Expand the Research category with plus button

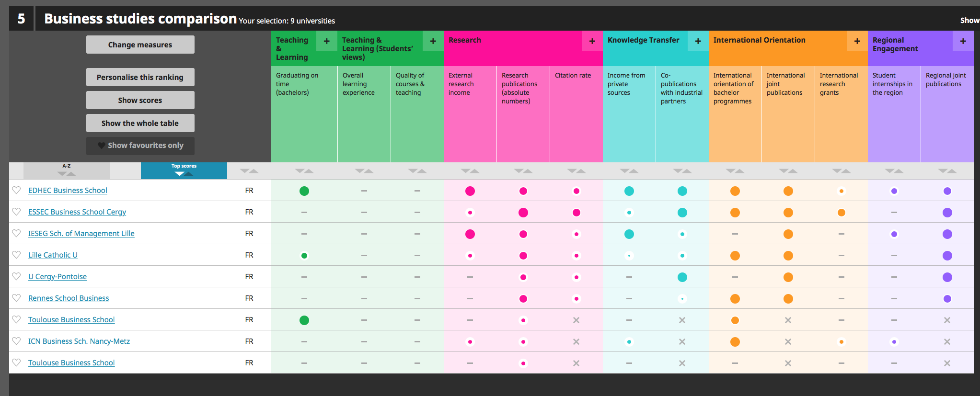592,41
